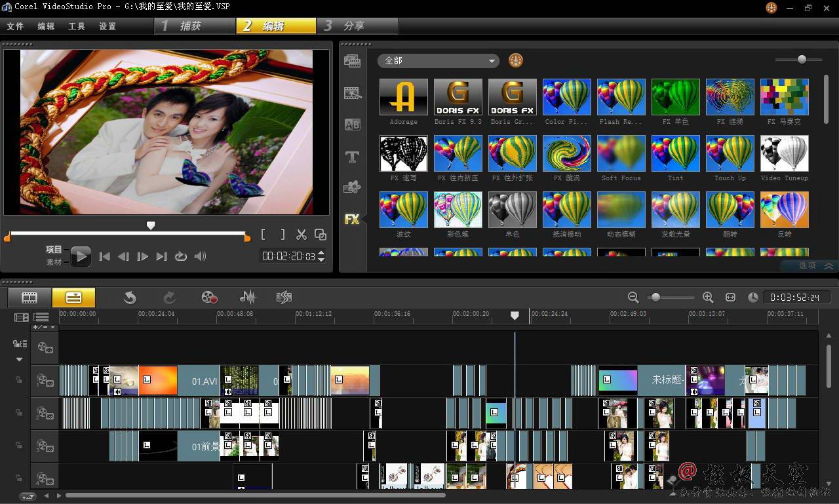Open the 文件 menu

[x=15, y=26]
